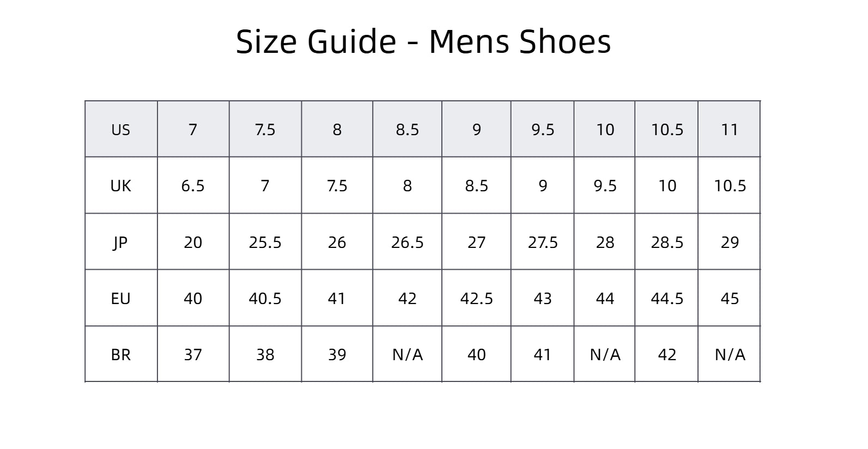Click JP size 20 cell

(x=193, y=242)
